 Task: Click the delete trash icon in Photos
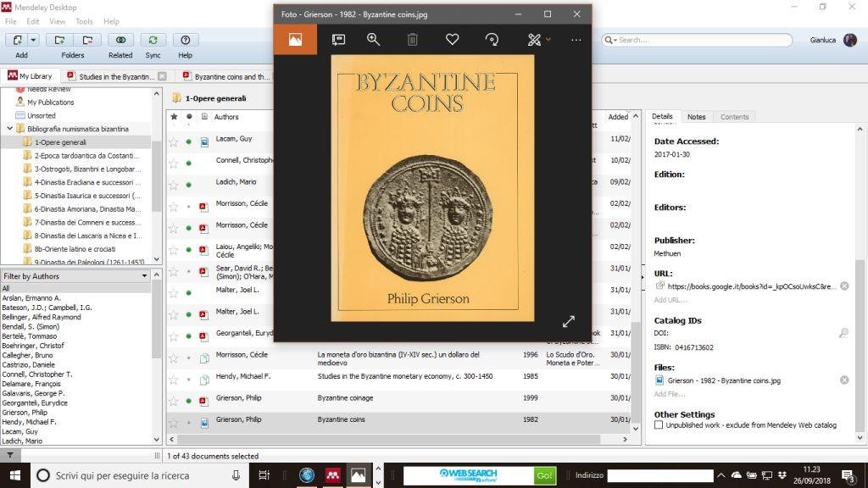click(413, 39)
